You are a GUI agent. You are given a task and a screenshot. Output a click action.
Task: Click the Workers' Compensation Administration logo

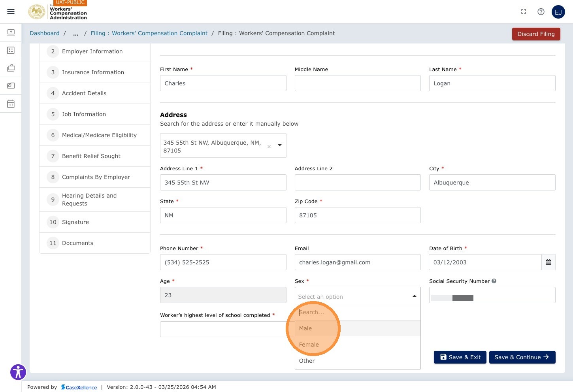[x=58, y=12]
